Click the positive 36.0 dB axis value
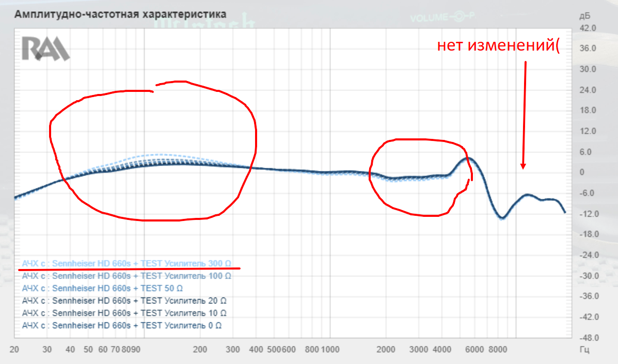Screen dimensions: 618x364 pyautogui.click(x=588, y=49)
